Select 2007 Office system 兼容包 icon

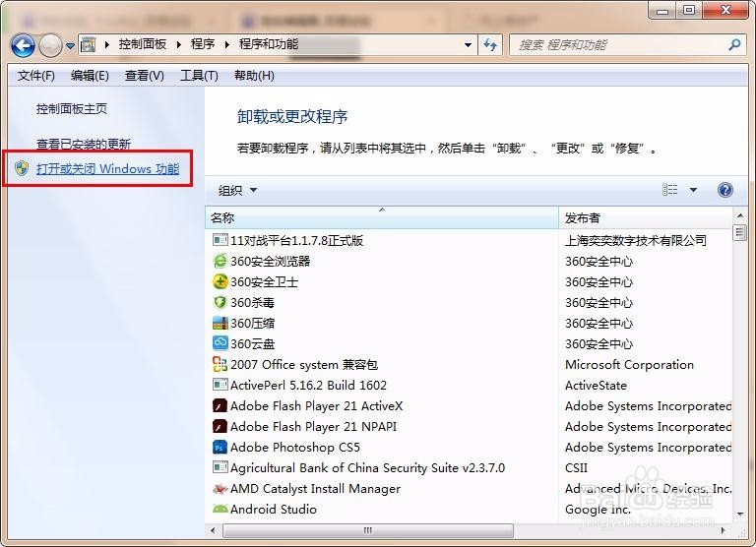[x=220, y=364]
